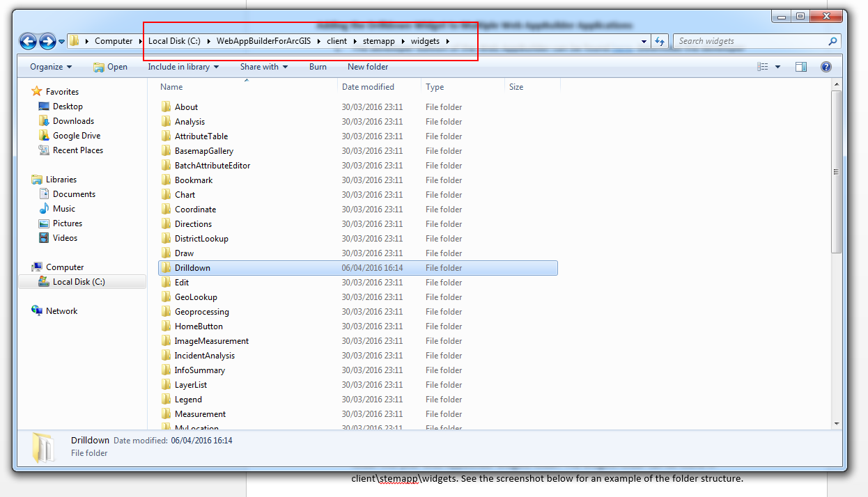Open Desktop in the navigation pane

[68, 106]
